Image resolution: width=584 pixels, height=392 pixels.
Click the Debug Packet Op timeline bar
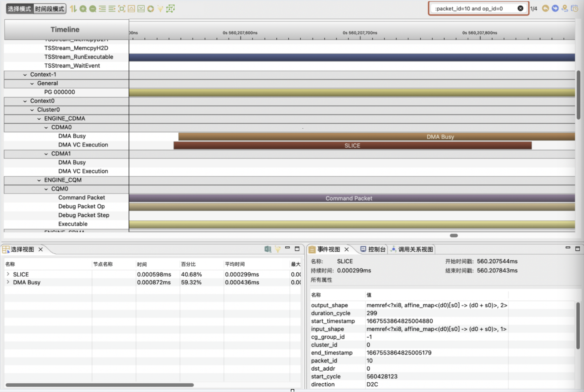point(352,207)
